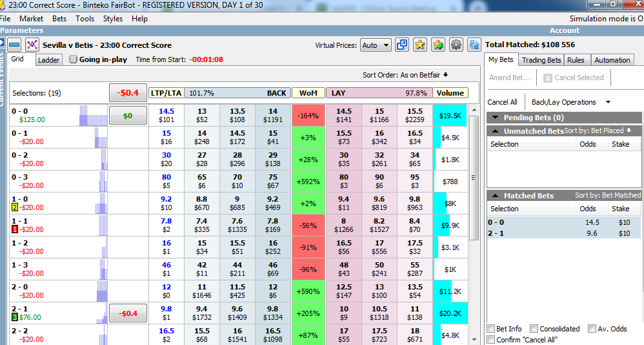644x345 pixels.
Task: Select matched bet row 0 - 0 at 14.5
Action: pos(563,222)
